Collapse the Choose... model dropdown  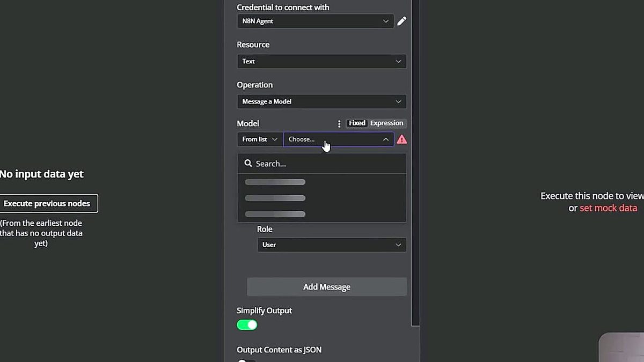[x=339, y=139]
